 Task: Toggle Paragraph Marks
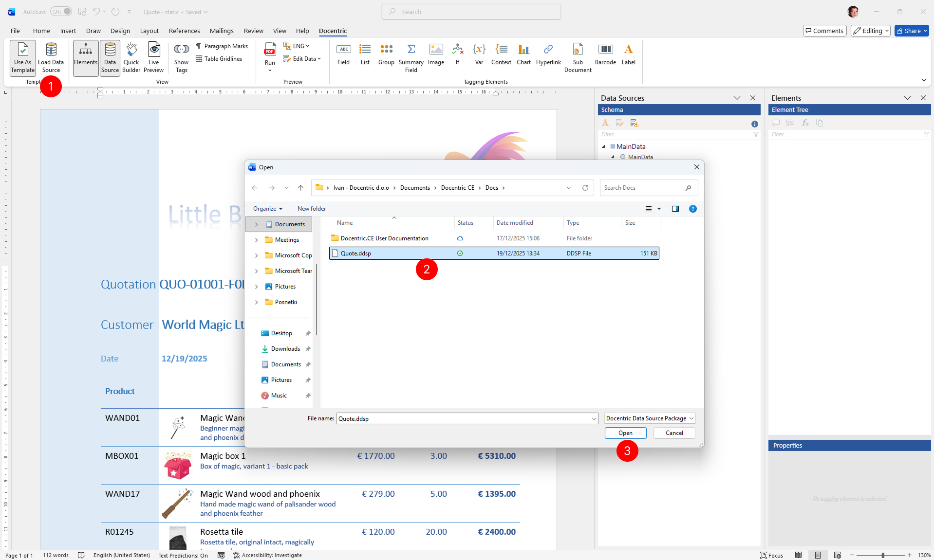coord(222,46)
